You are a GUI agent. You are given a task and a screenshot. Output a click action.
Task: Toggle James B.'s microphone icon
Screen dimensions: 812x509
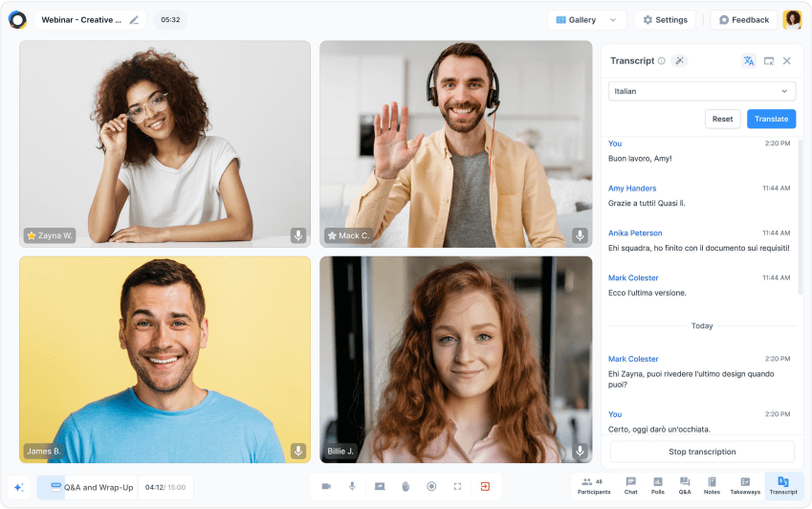click(298, 451)
